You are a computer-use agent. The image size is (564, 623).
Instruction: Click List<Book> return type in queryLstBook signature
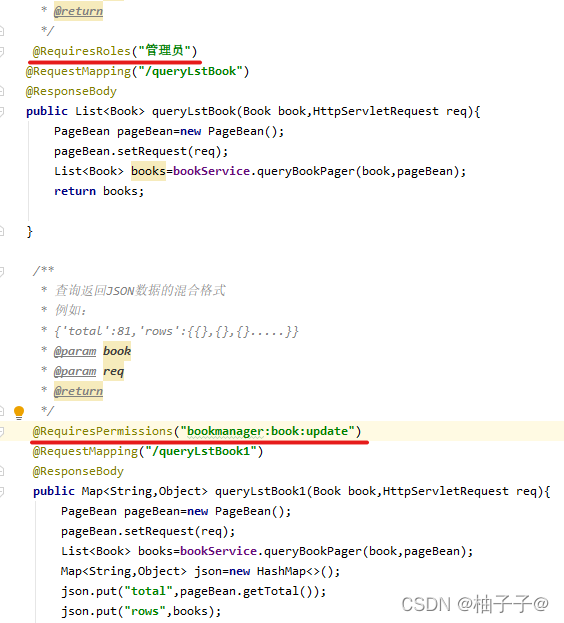tap(110, 112)
